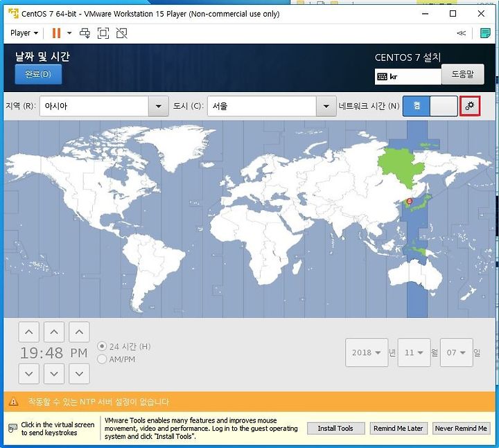Maximize the VMware Player window

coord(453,14)
